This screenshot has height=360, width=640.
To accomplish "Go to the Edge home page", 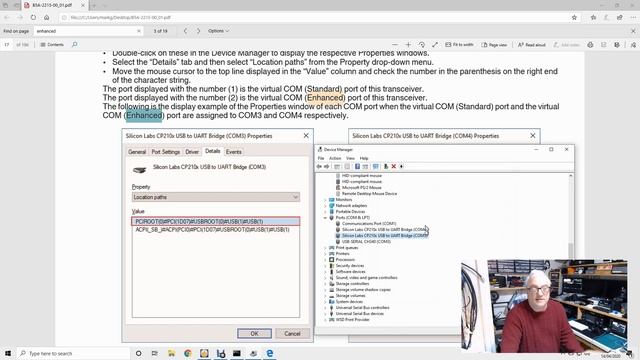I will [47, 18].
